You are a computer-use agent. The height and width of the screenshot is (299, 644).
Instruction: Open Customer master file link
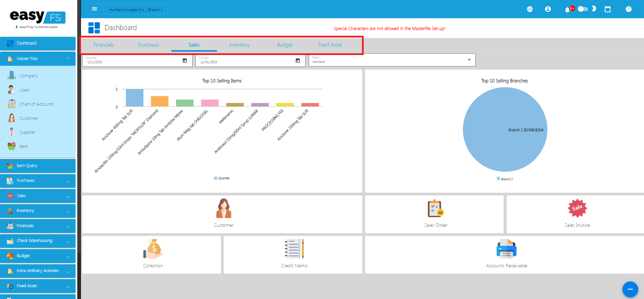29,118
